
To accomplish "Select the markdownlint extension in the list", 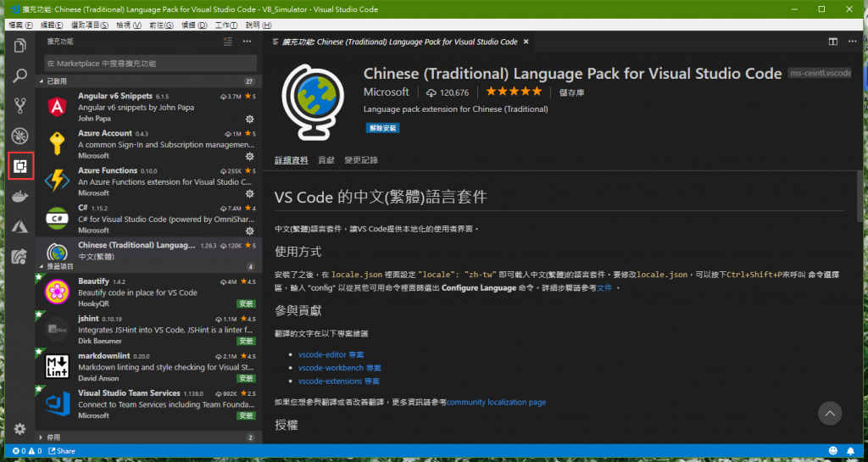I will pyautogui.click(x=148, y=367).
